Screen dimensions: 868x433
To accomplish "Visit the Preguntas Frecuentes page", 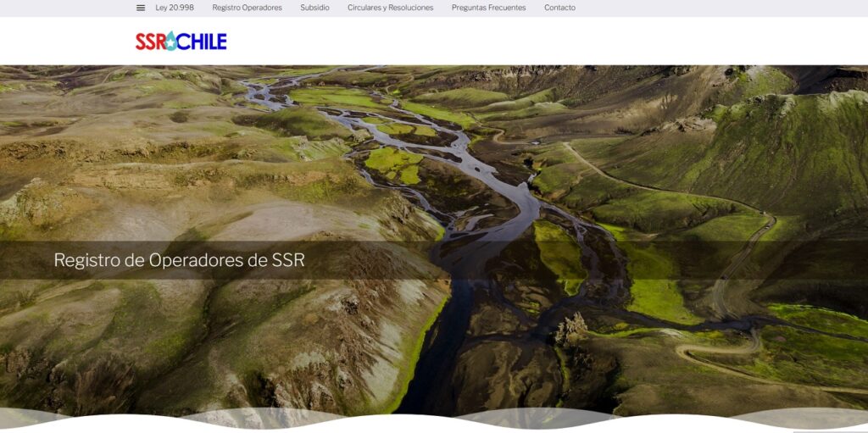I will [x=488, y=8].
